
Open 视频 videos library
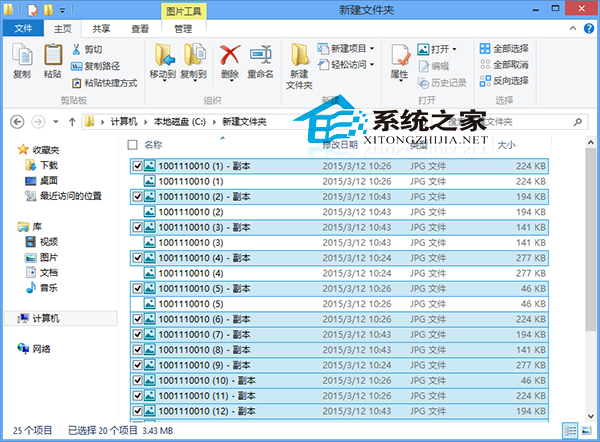(x=42, y=242)
